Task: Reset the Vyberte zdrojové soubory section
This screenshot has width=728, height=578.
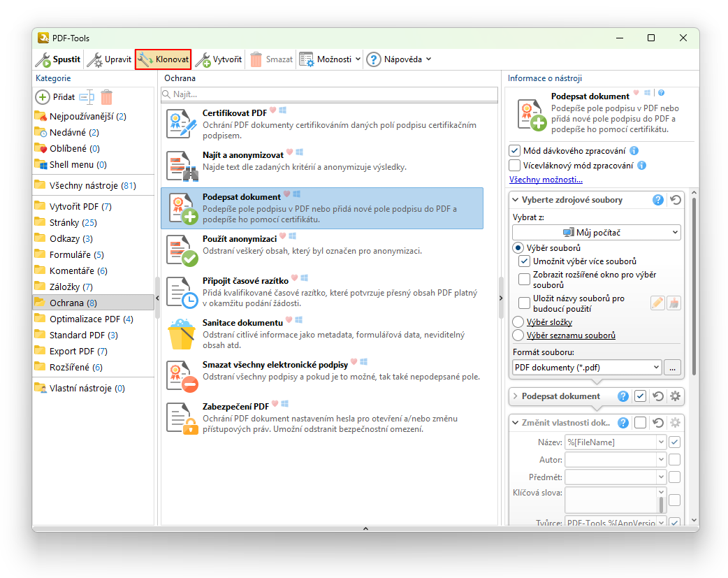Action: coord(676,200)
